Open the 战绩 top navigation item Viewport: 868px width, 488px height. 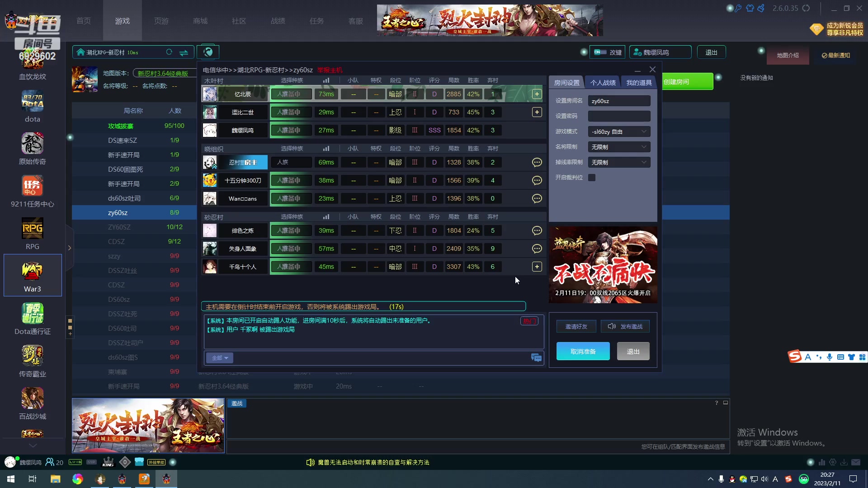[x=278, y=21]
